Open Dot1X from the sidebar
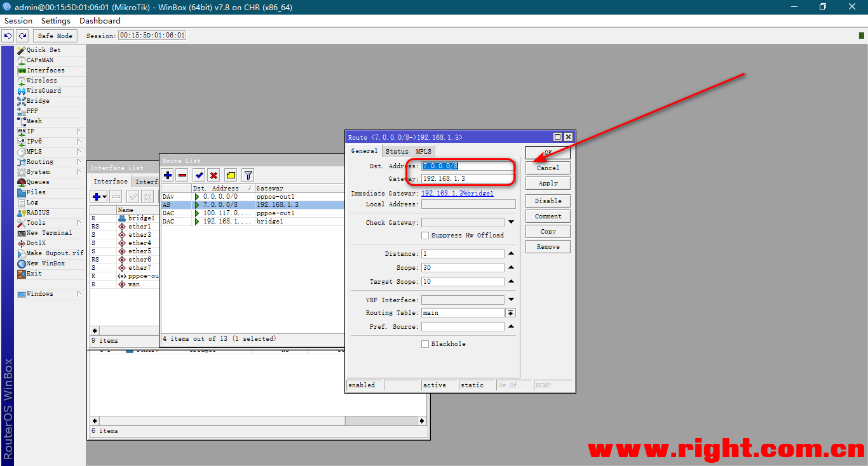Viewport: 868px width, 466px height. tap(36, 243)
